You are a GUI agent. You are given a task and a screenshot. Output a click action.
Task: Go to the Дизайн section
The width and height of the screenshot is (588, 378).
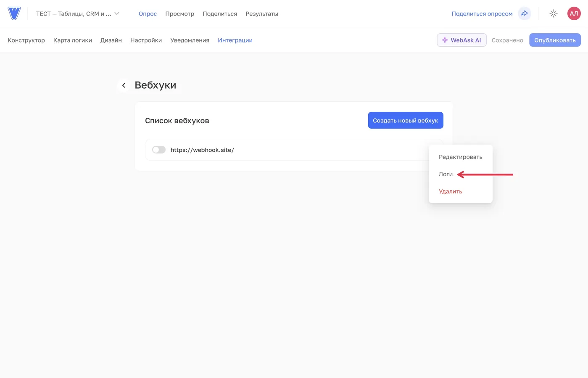[x=111, y=40]
